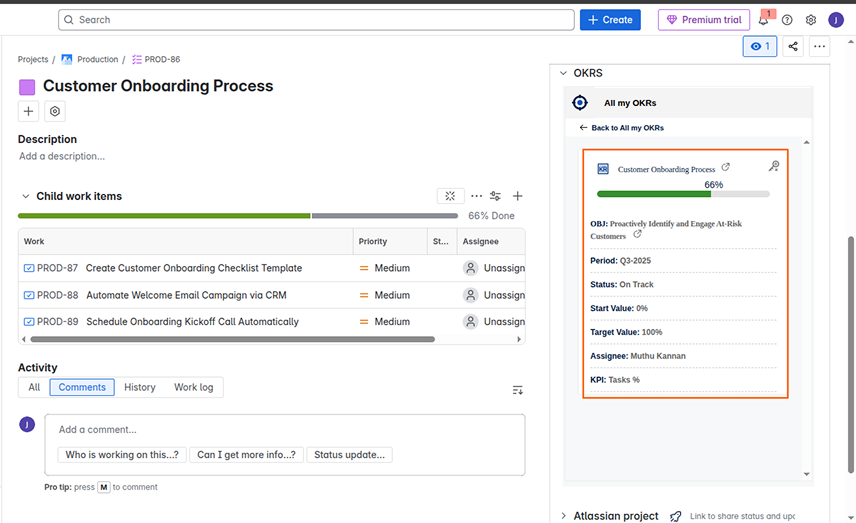Click the Atlassian project rocket icon

tap(676, 516)
